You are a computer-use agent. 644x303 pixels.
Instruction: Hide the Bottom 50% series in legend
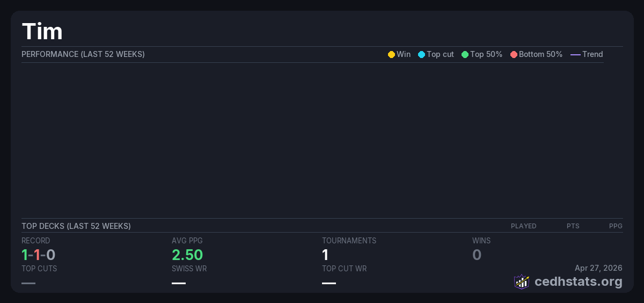coord(536,54)
